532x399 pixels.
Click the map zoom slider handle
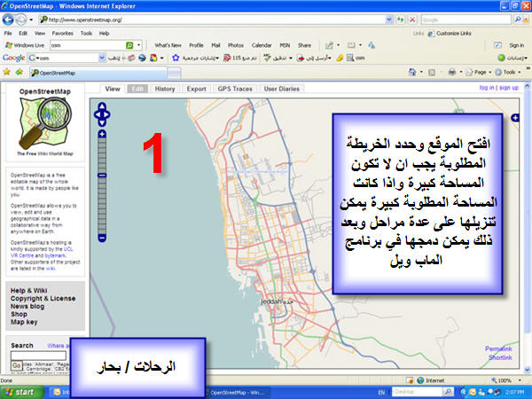(102, 175)
